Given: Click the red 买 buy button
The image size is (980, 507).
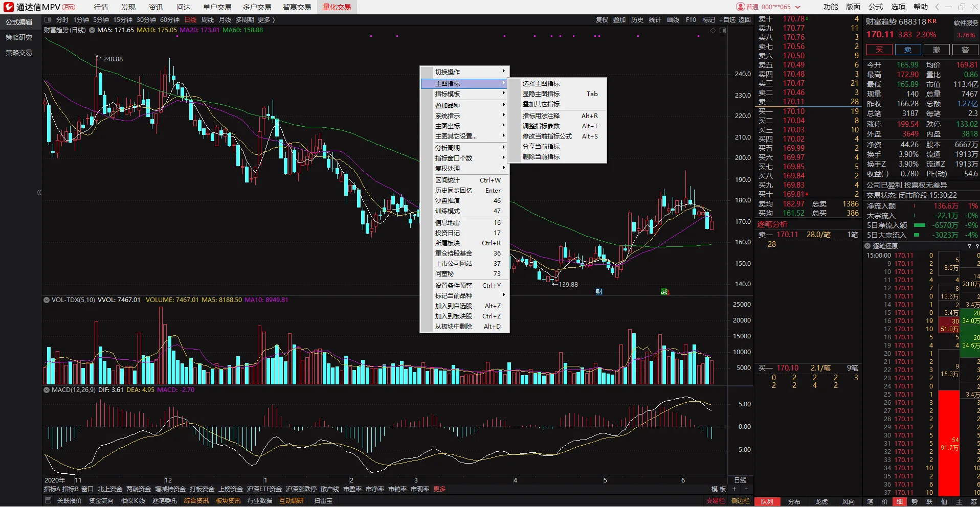Looking at the screenshot, I should tap(879, 50).
